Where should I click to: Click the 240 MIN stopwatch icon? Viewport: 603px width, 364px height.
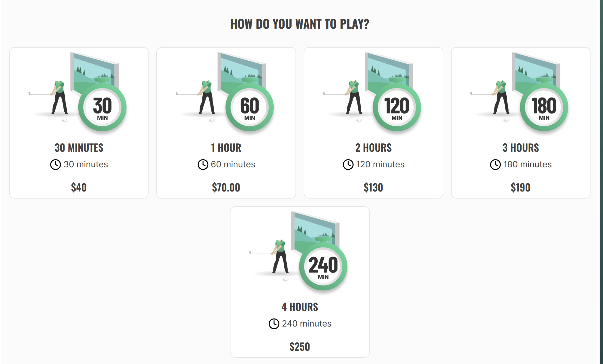pyautogui.click(x=323, y=266)
